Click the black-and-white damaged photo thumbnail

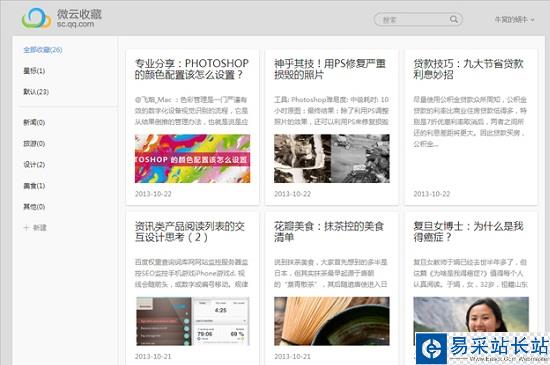pyautogui.click(x=331, y=158)
